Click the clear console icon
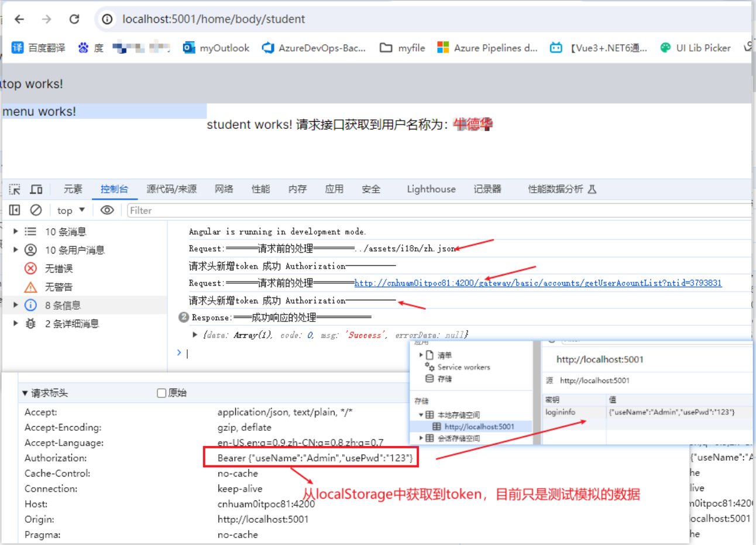This screenshot has height=545, width=756. click(36, 210)
